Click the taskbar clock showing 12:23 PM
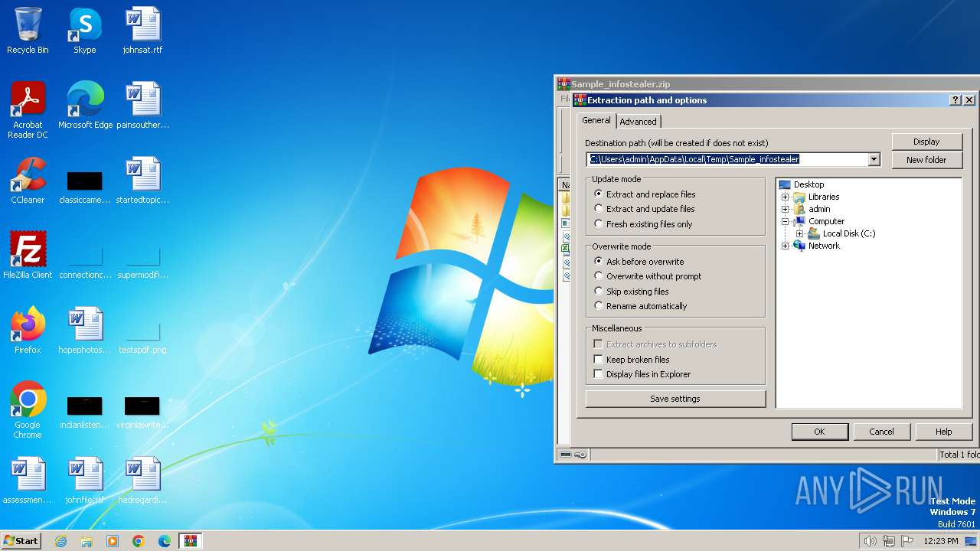980x551 pixels. [940, 541]
